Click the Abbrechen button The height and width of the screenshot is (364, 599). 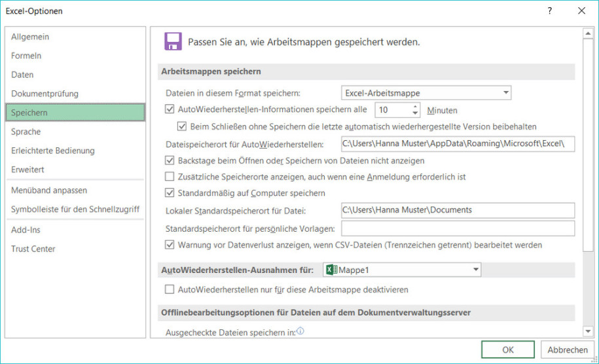tap(568, 350)
